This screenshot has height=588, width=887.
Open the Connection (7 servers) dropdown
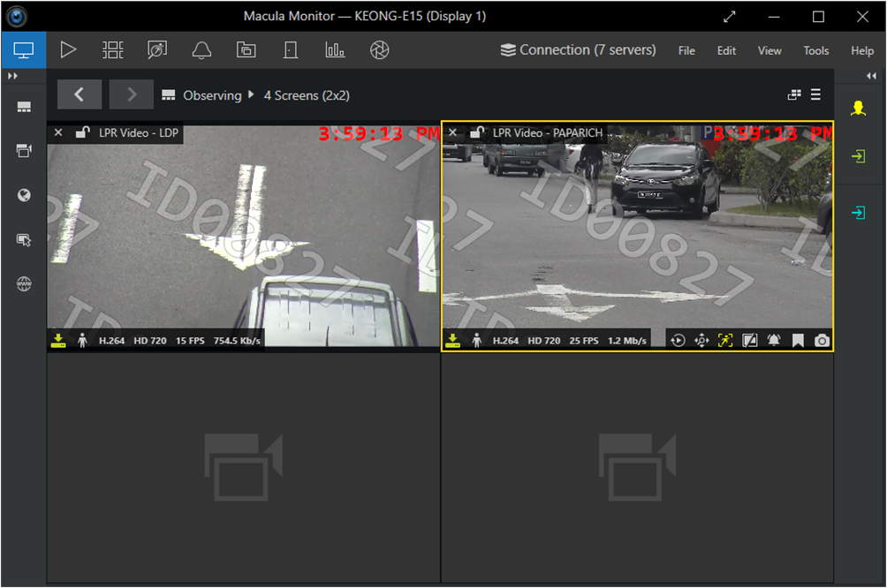[x=578, y=50]
